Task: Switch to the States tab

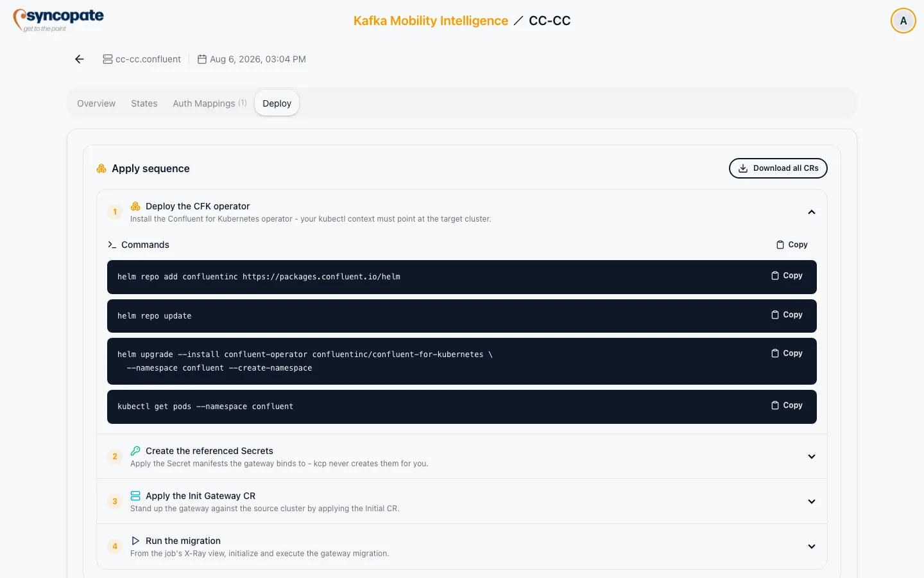Action: (144, 103)
